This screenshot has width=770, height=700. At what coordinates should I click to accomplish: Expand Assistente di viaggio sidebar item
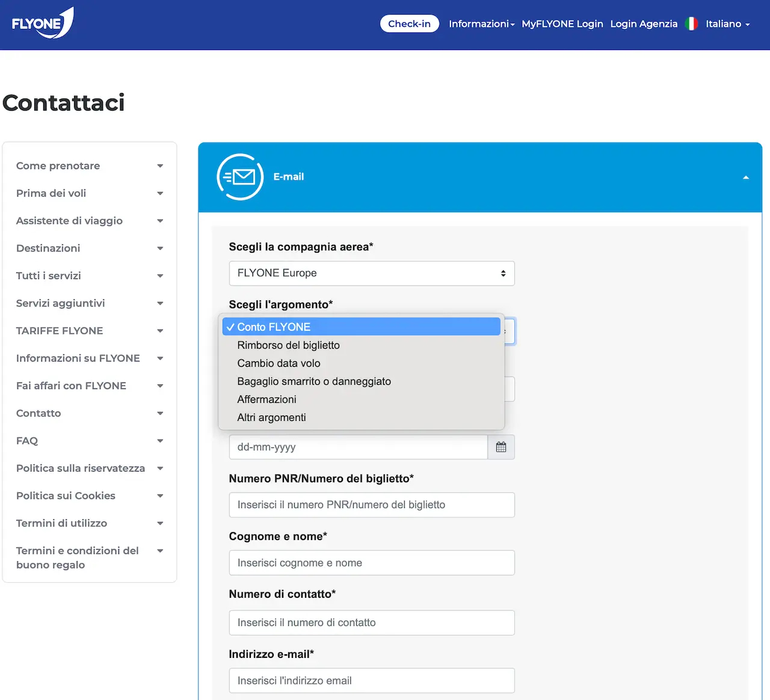click(x=90, y=221)
